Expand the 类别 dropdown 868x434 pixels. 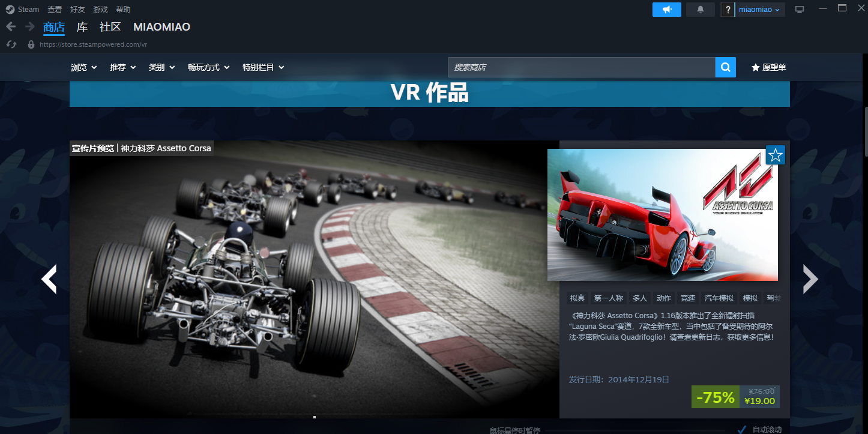coord(161,67)
